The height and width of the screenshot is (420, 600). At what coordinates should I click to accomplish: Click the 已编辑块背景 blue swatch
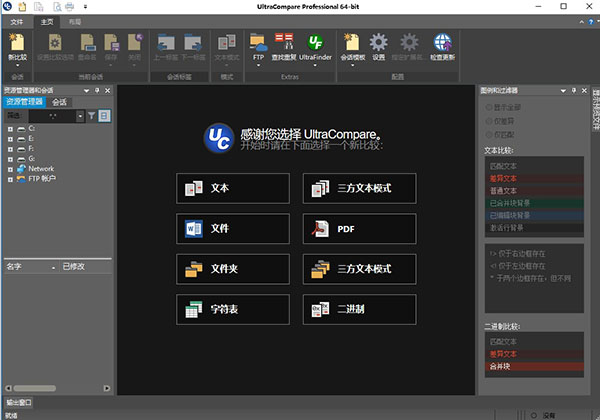tap(534, 215)
